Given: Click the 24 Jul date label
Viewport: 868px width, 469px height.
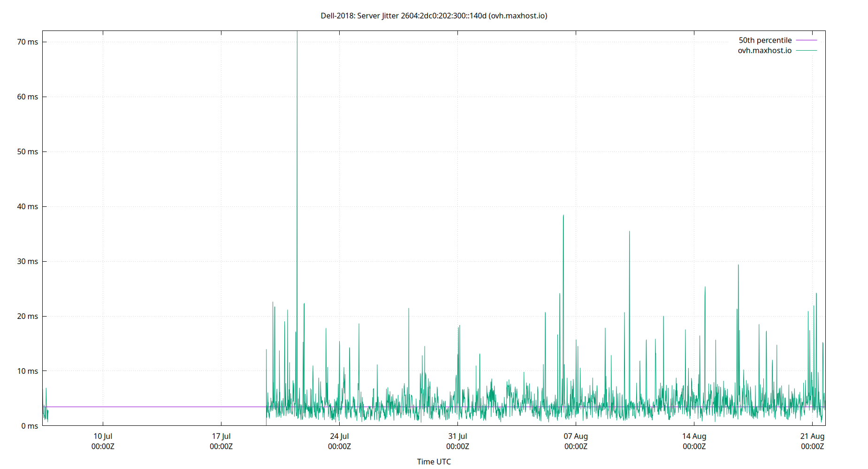Looking at the screenshot, I should pos(339,436).
